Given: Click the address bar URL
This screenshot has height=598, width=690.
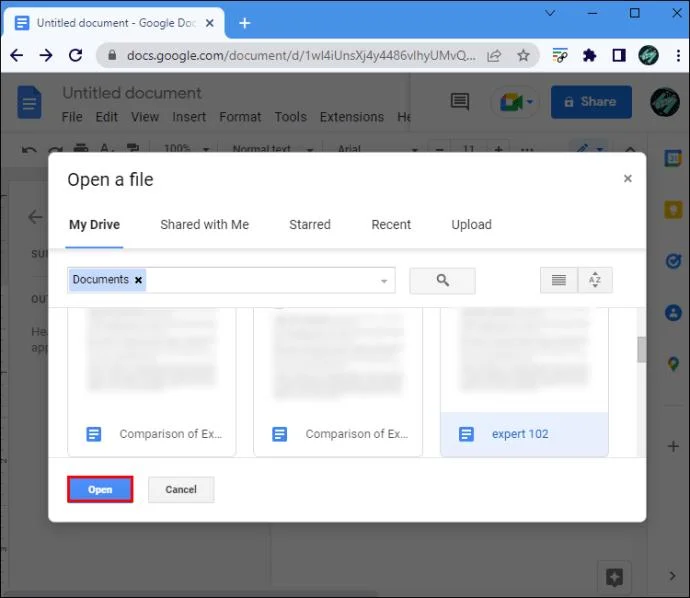Looking at the screenshot, I should point(301,56).
